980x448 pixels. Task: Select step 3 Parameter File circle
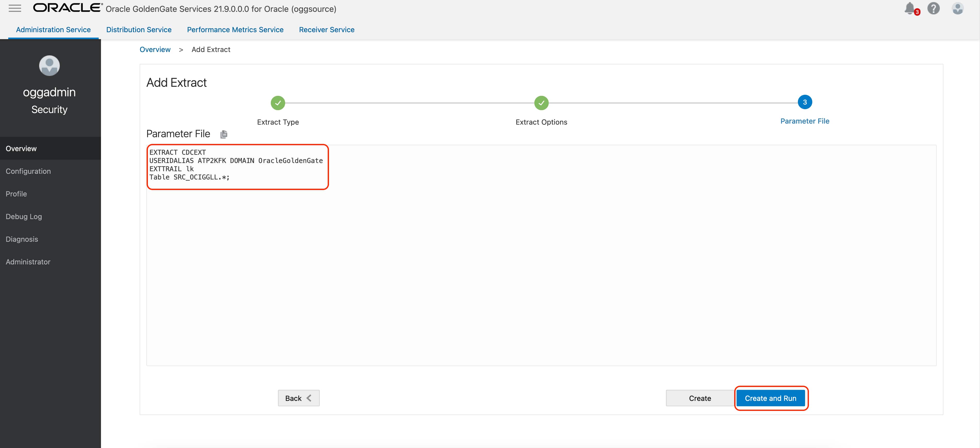[x=805, y=102]
